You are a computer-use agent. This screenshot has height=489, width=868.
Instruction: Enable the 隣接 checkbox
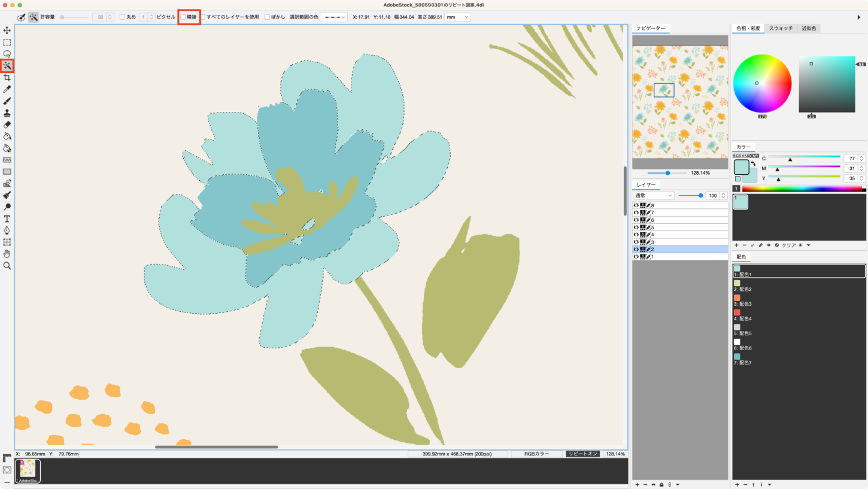183,17
